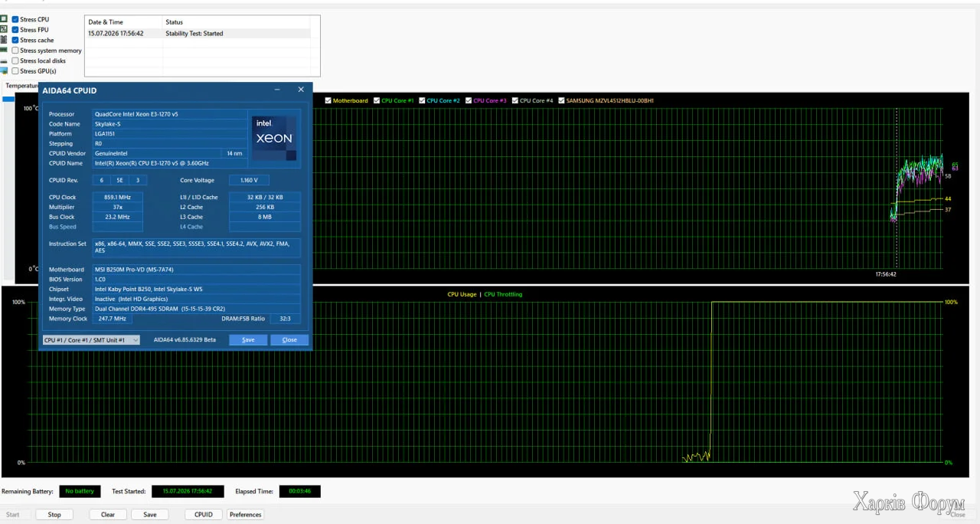The height and width of the screenshot is (524, 980).
Task: Click the Platform value LGA1151
Action: point(170,134)
